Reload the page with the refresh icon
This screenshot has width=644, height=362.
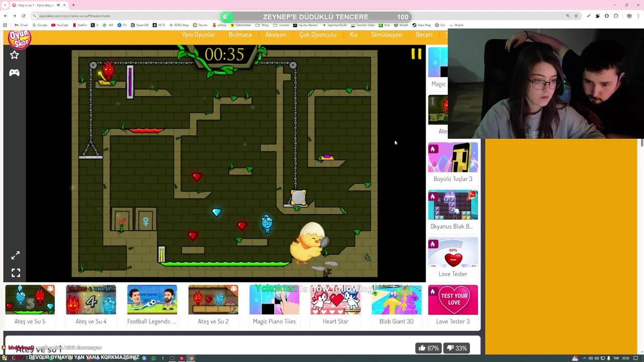point(23,16)
